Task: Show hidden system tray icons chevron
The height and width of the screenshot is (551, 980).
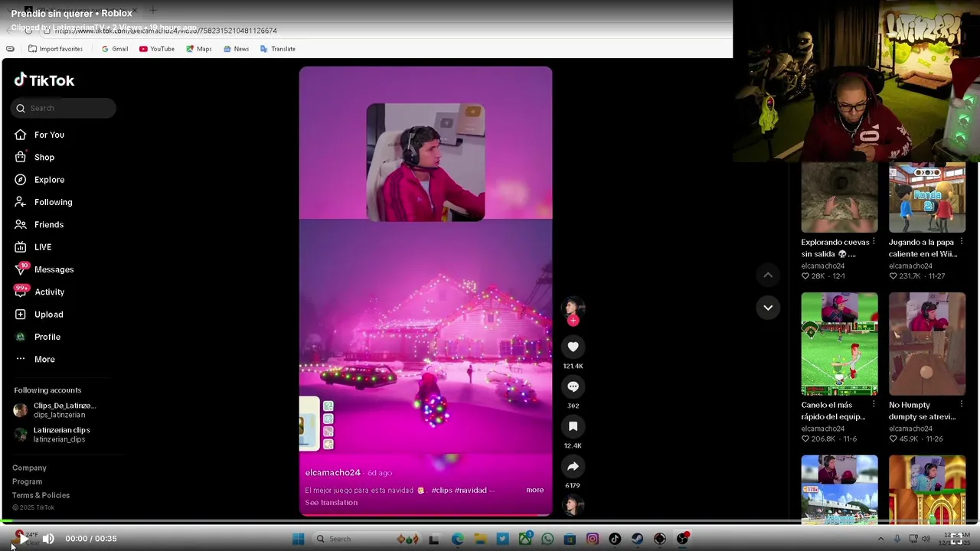Action: 880,539
